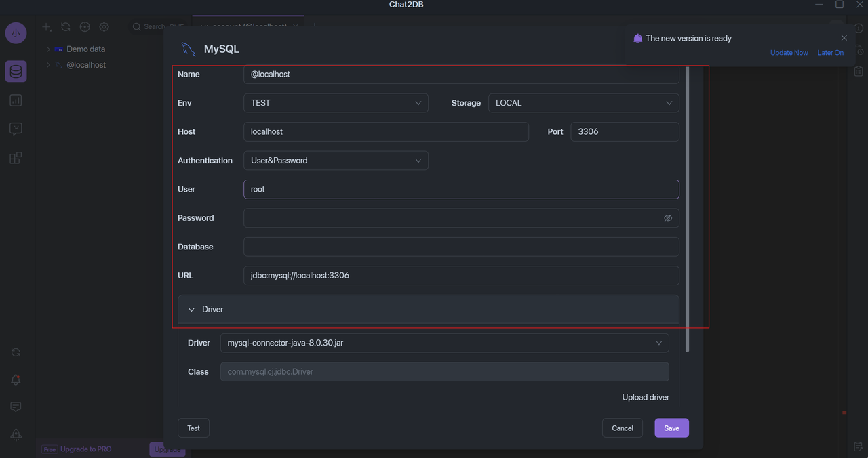The width and height of the screenshot is (868, 458).
Task: Focus the Database input field
Action: click(461, 247)
